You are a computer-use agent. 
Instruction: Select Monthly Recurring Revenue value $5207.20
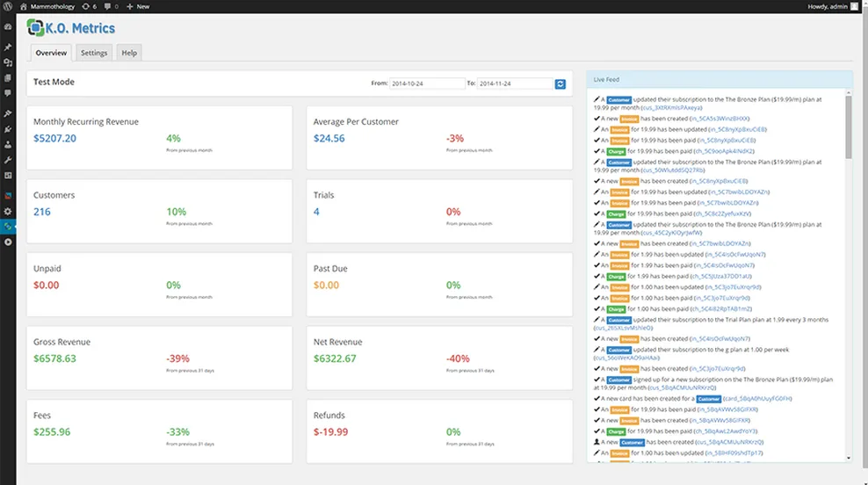[x=54, y=139]
